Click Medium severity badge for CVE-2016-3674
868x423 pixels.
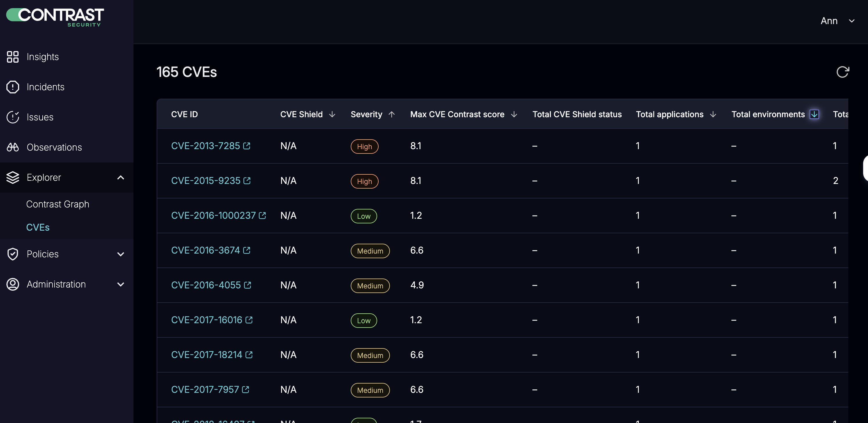(x=370, y=251)
